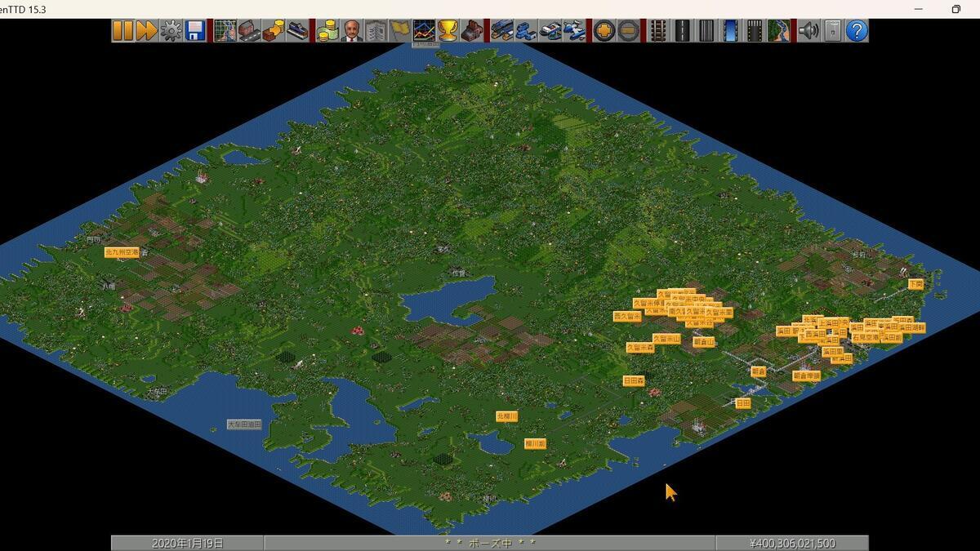Show the subsidies list
The image size is (980, 551).
274,31
